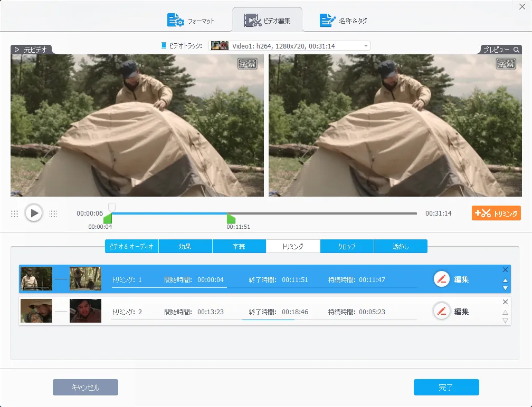Move trim 2 down with arrow
Image resolution: width=532 pixels, height=407 pixels.
coord(505,320)
